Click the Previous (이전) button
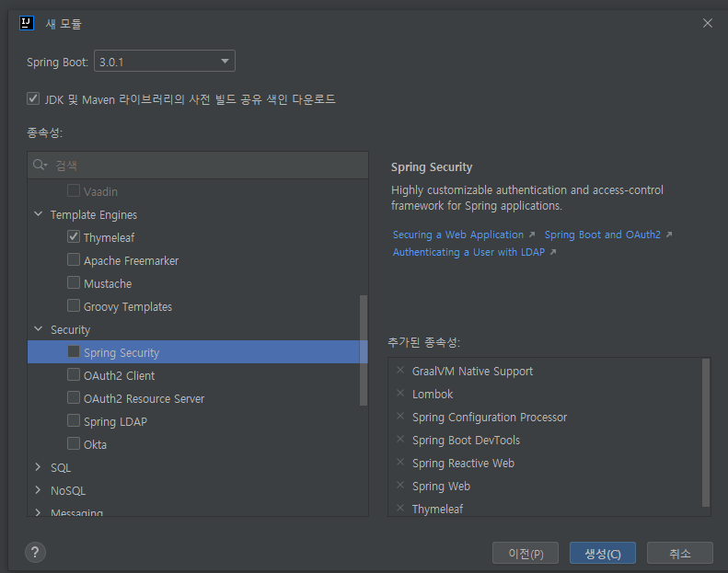The height and width of the screenshot is (573, 728). click(x=526, y=553)
